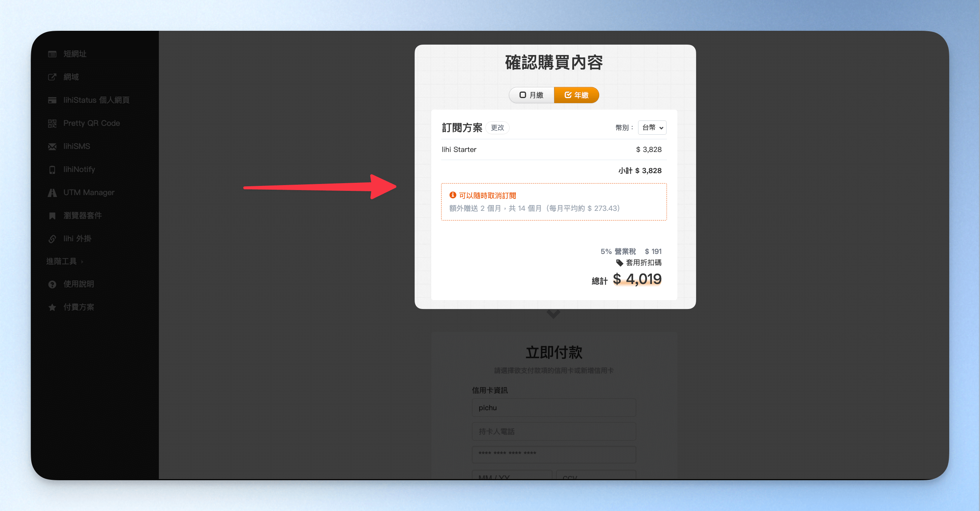Image resolution: width=980 pixels, height=511 pixels.
Task: Open the 網域 external link icon
Action: [52, 77]
